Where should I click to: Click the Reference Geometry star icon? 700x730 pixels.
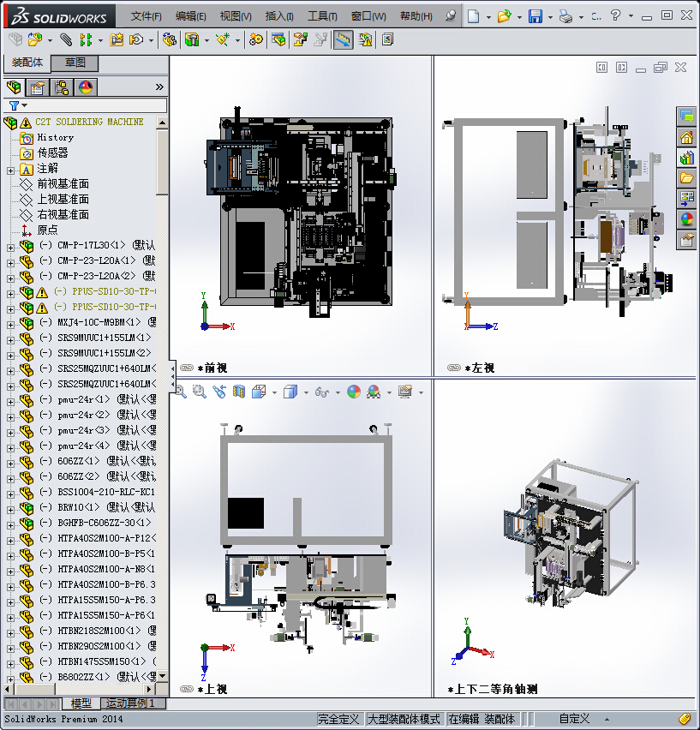[x=223, y=39]
